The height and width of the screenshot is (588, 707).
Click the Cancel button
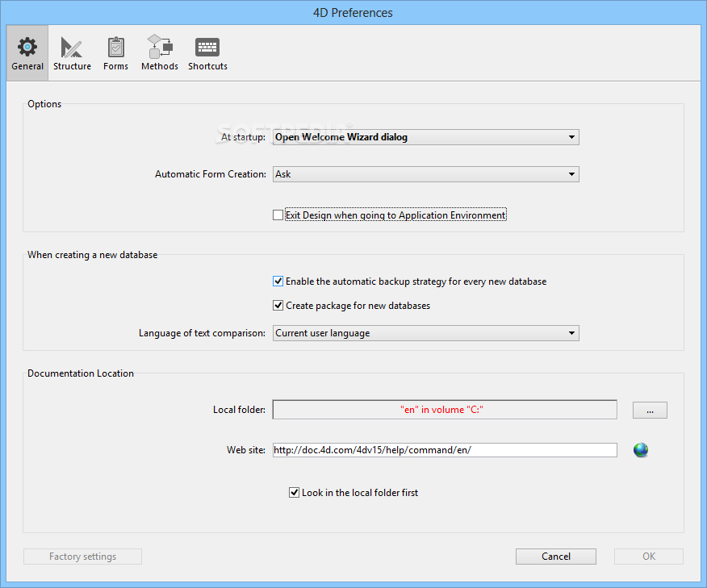pos(556,557)
